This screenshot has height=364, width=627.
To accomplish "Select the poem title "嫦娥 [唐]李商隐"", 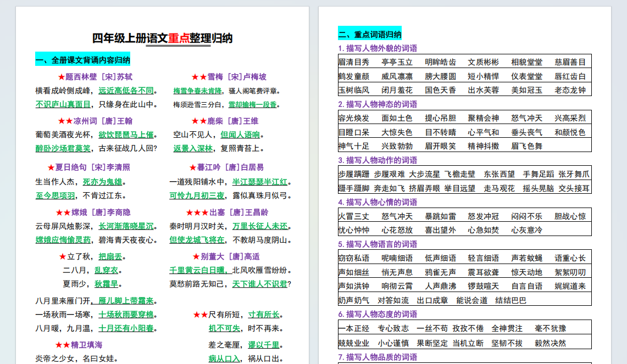I will point(101,212).
